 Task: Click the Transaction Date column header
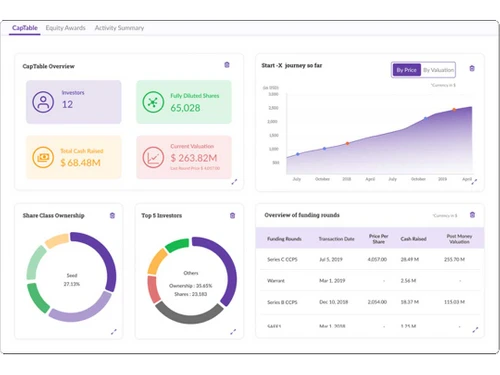tap(336, 239)
